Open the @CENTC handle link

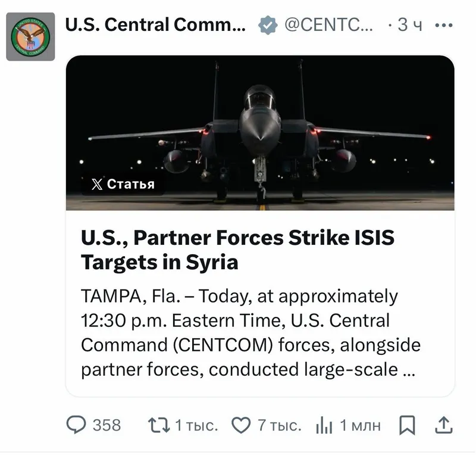[x=330, y=25]
